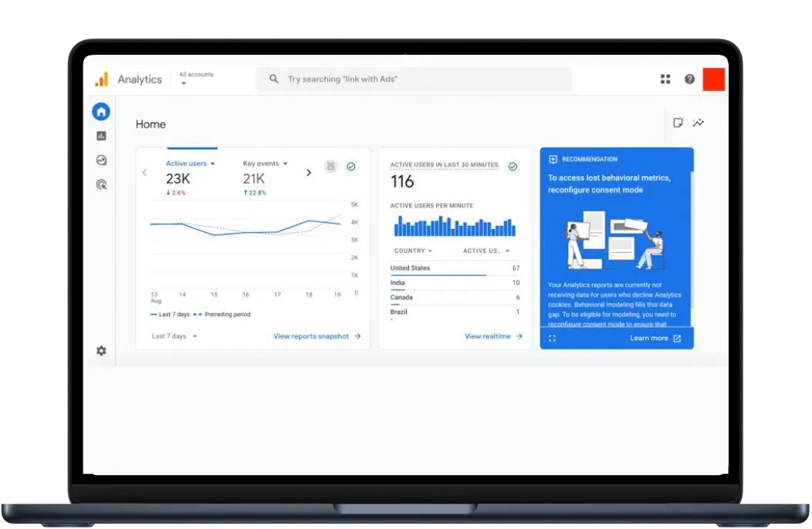Click the Home page heading

pos(151,124)
